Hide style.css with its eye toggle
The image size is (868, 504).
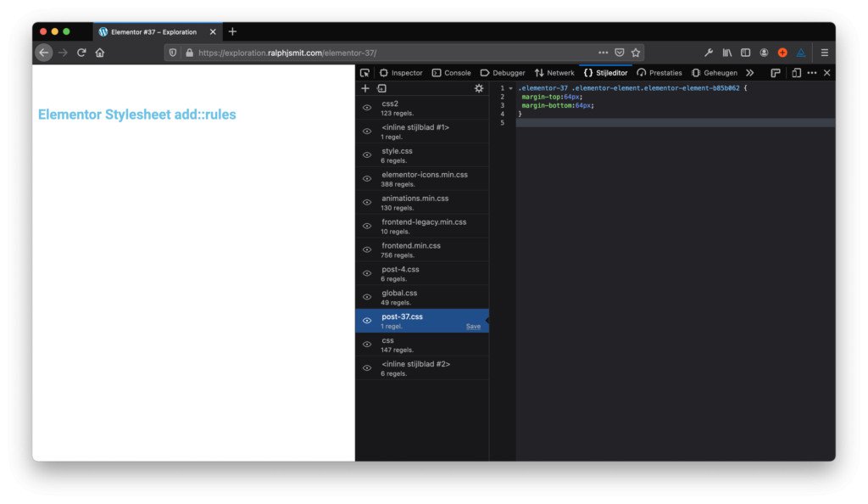[x=367, y=154]
